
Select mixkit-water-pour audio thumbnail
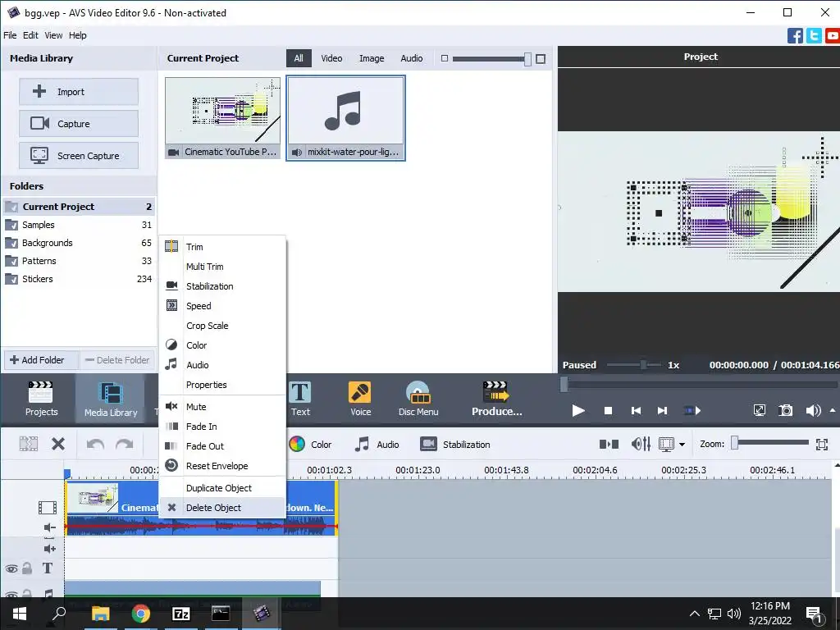(x=345, y=118)
